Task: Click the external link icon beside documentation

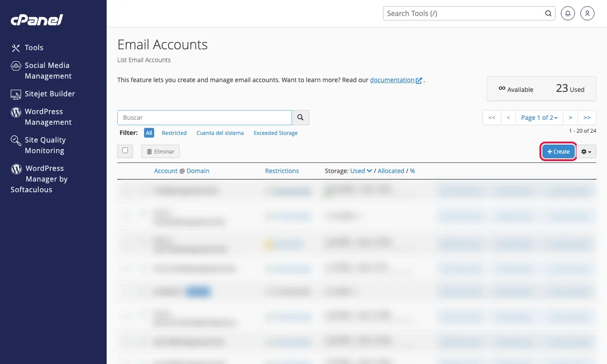Action: click(x=419, y=80)
